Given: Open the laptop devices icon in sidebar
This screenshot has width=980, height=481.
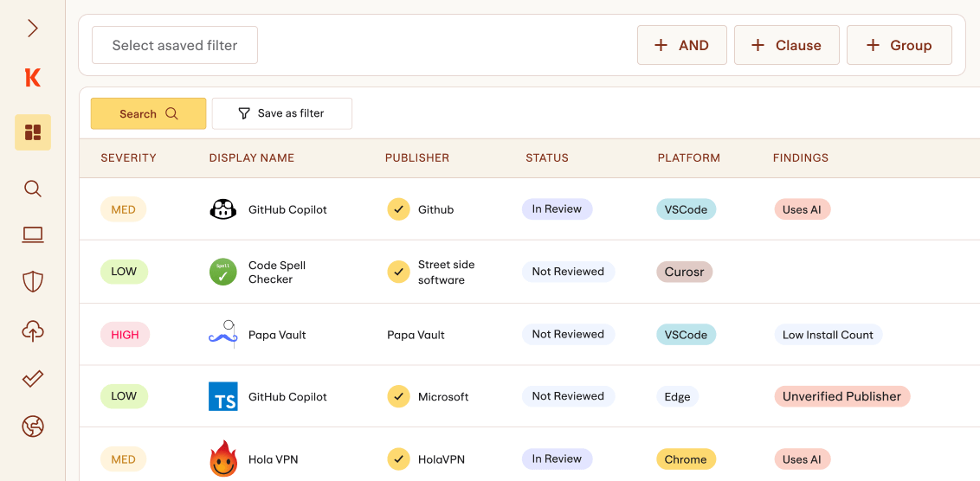Looking at the screenshot, I should coord(33,234).
